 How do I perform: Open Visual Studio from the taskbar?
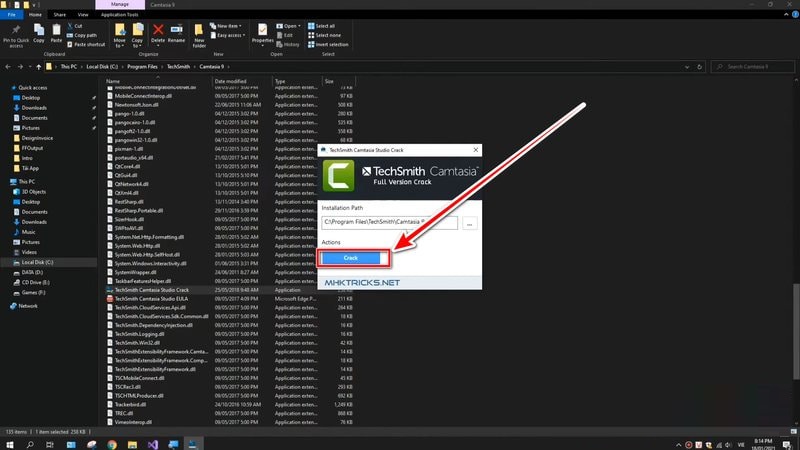153,444
